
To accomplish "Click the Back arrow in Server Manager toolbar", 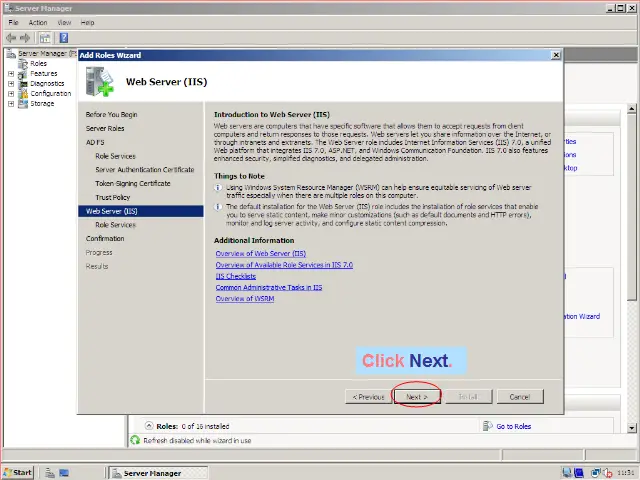I will 11,38.
